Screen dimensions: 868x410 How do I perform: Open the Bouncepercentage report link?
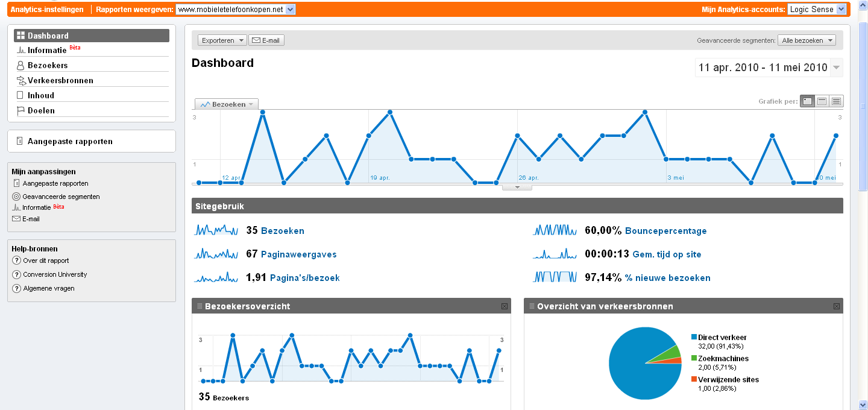[x=666, y=231]
